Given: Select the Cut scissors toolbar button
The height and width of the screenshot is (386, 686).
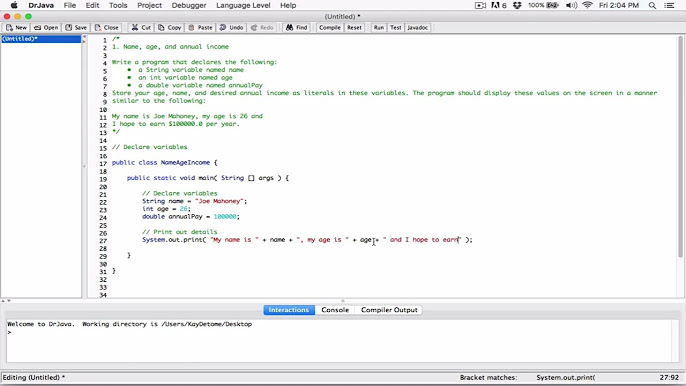Looking at the screenshot, I should click(x=141, y=28).
